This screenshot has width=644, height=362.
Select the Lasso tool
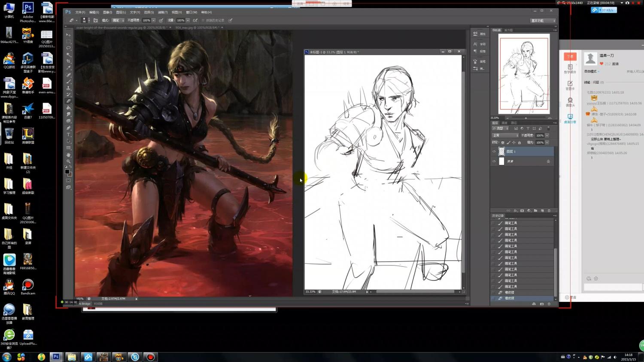[x=69, y=48]
